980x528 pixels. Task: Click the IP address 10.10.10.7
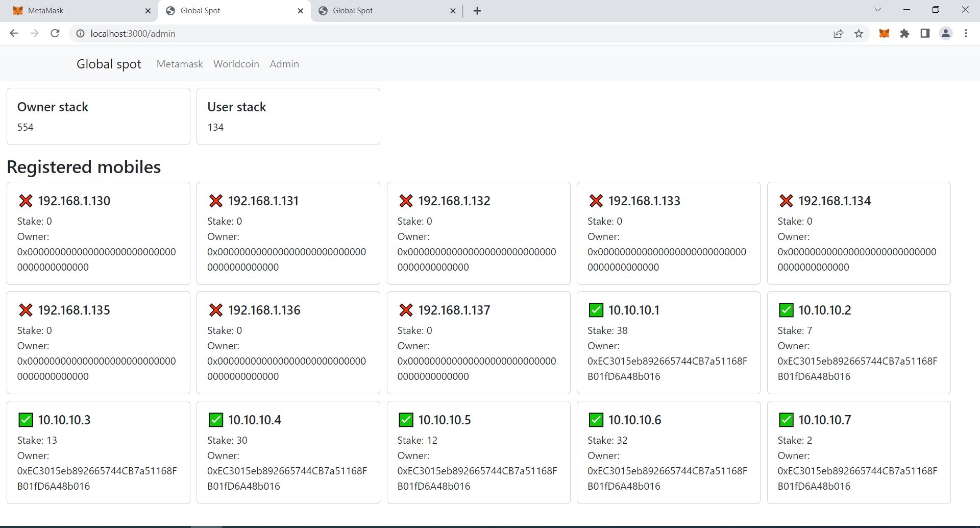coord(825,420)
